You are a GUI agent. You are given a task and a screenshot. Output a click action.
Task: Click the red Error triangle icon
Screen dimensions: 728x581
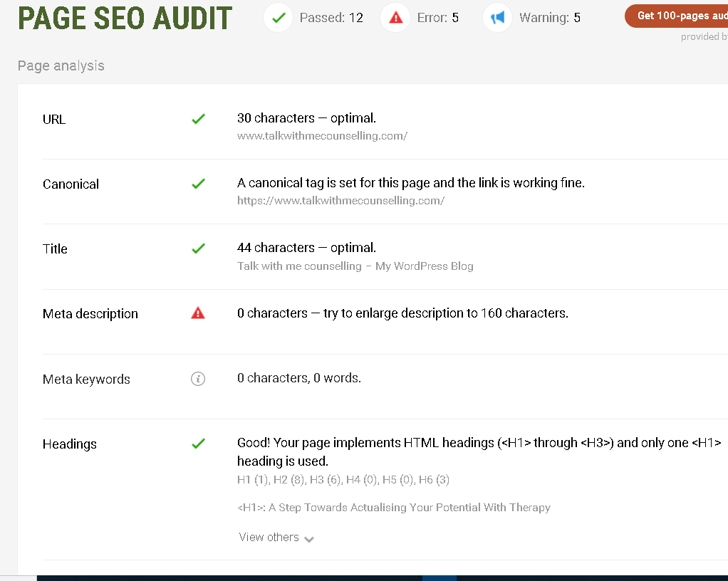point(395,18)
